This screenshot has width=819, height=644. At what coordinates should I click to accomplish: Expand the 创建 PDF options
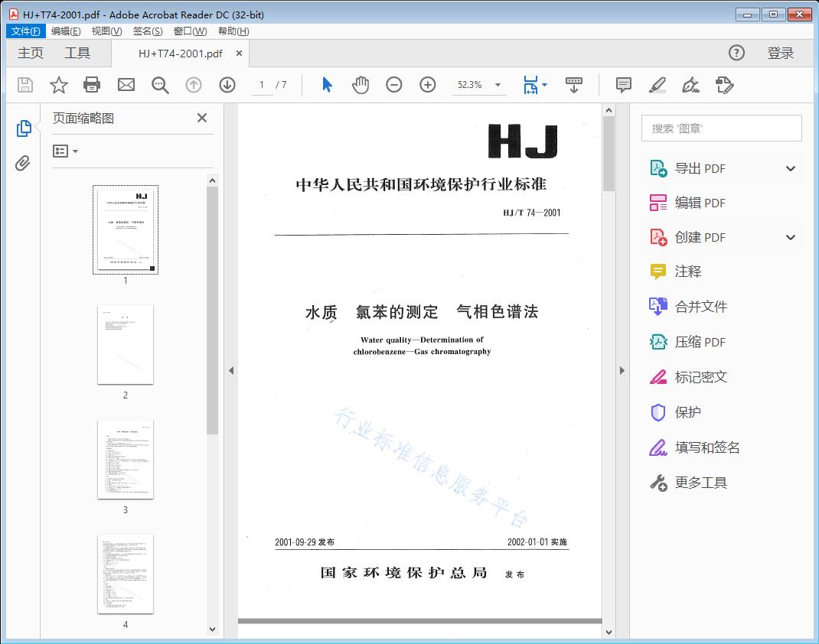click(x=791, y=236)
